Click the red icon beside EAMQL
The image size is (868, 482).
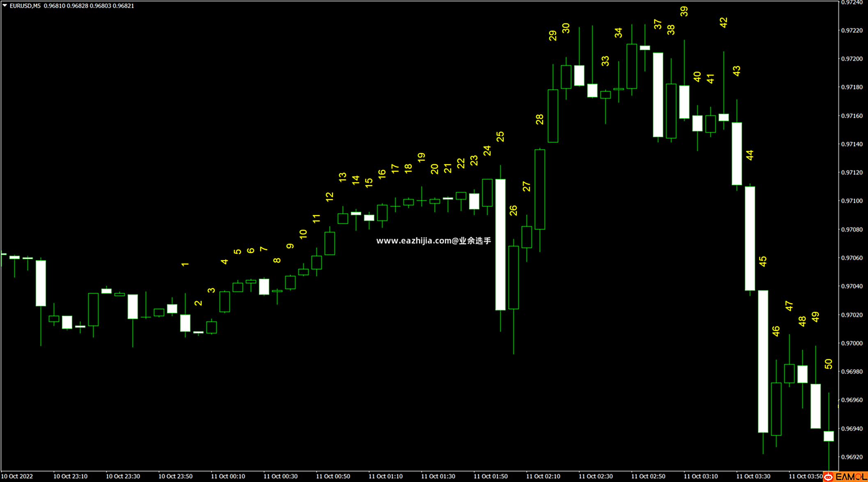829,477
